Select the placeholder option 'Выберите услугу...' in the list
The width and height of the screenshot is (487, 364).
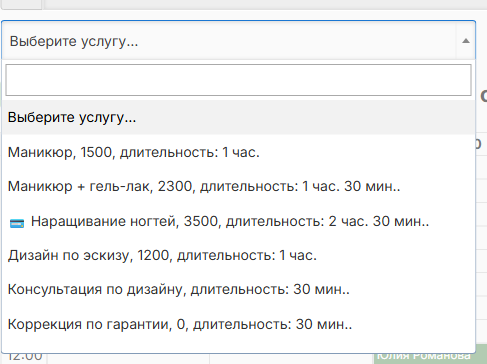238,117
